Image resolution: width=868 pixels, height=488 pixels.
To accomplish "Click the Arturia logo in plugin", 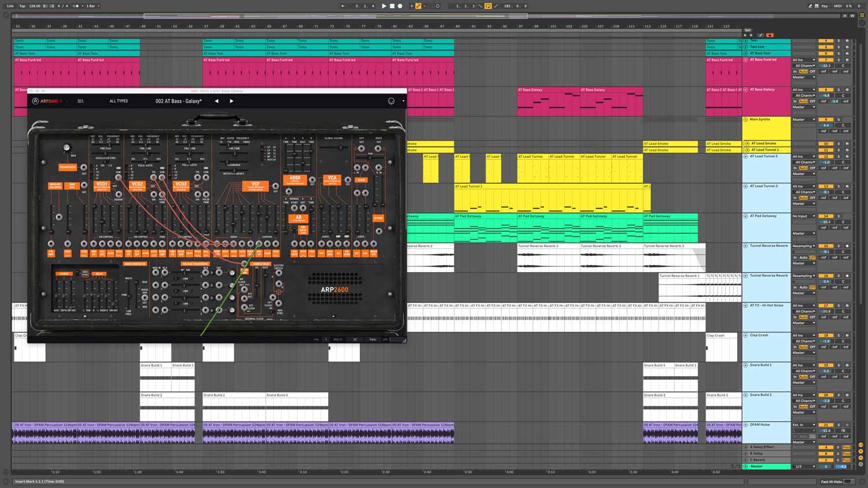I will point(35,101).
